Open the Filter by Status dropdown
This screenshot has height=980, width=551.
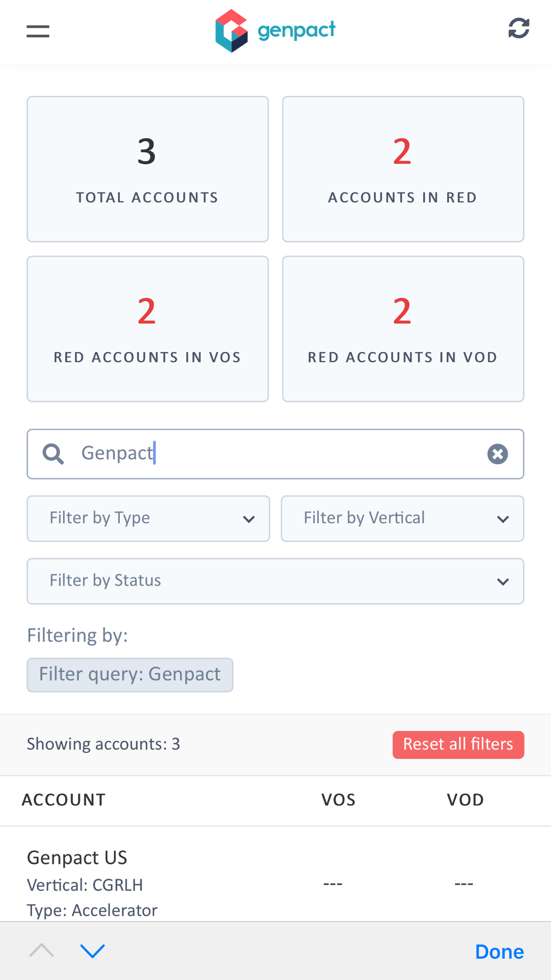pos(275,581)
